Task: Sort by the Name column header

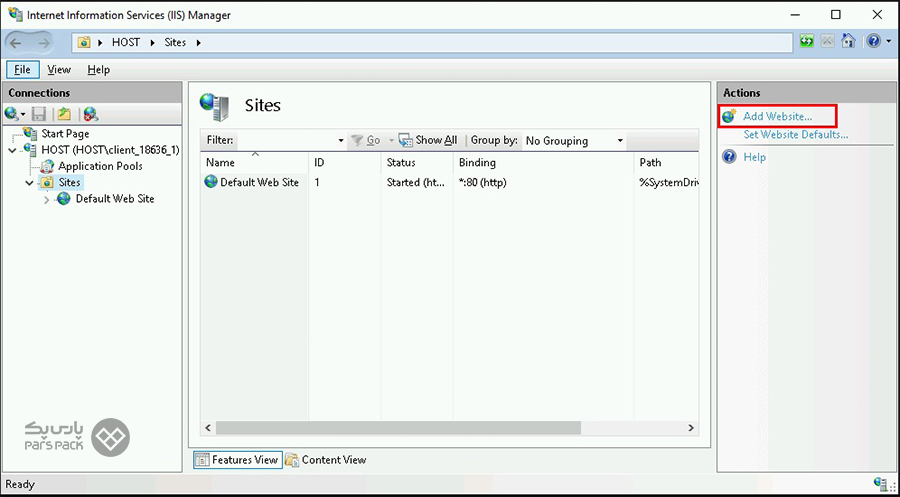Action: pyautogui.click(x=254, y=162)
